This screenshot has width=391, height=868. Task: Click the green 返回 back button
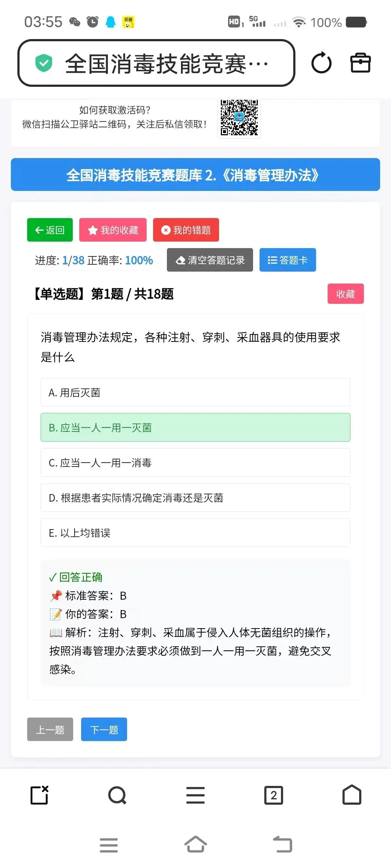(x=50, y=230)
